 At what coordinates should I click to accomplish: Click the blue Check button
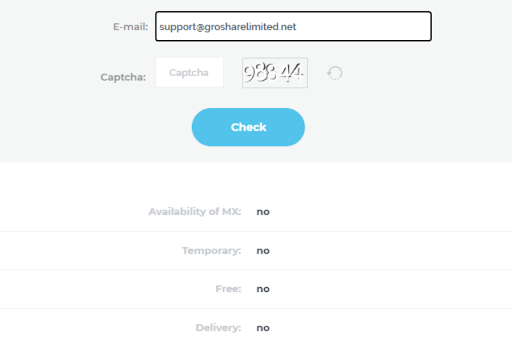(x=248, y=127)
